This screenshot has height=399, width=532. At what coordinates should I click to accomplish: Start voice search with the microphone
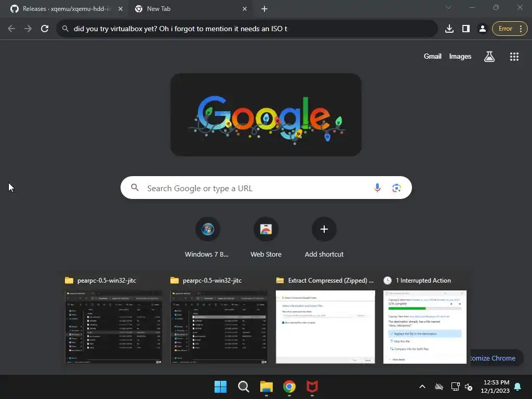[377, 188]
